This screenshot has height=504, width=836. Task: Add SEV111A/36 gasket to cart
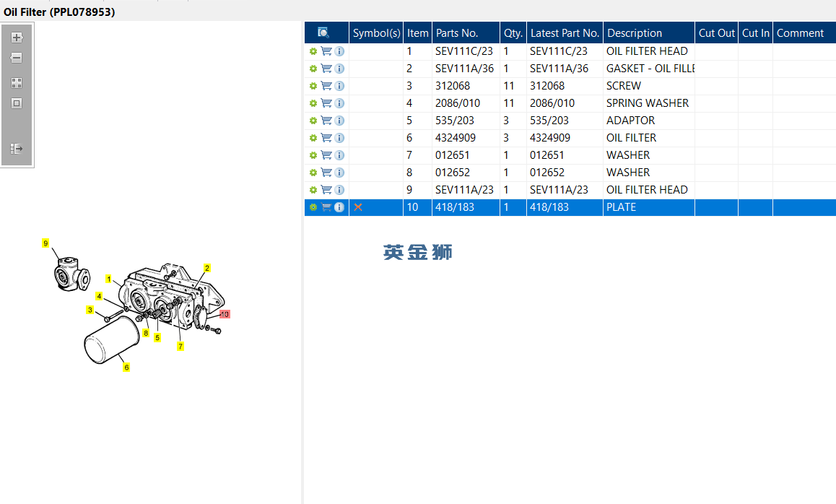326,69
